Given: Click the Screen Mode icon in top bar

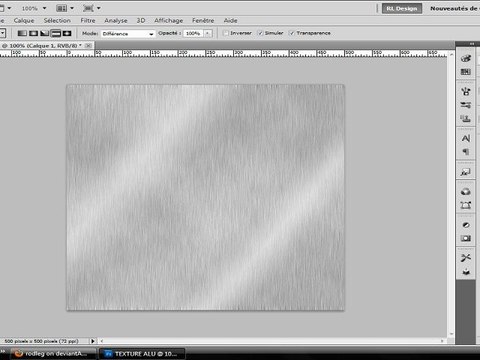Looking at the screenshot, I should coord(88,8).
